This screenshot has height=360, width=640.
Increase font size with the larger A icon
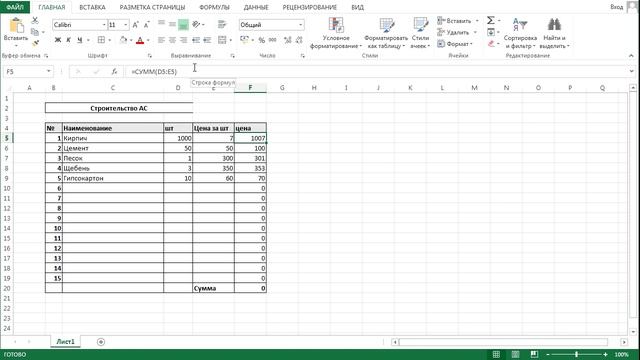[x=136, y=25]
